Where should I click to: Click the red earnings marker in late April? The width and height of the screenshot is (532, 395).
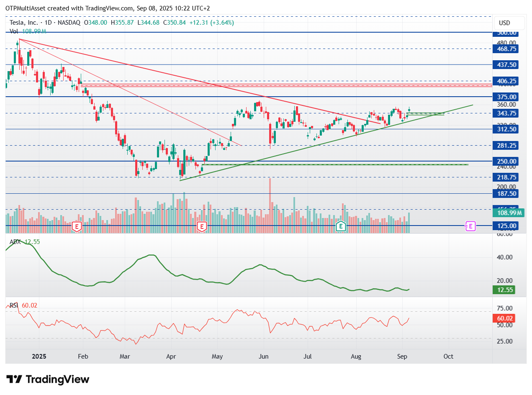point(202,226)
